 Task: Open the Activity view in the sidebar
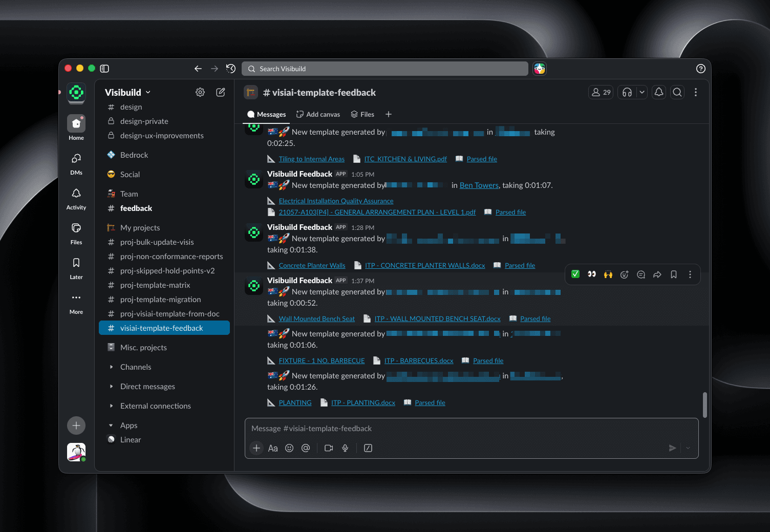click(76, 199)
